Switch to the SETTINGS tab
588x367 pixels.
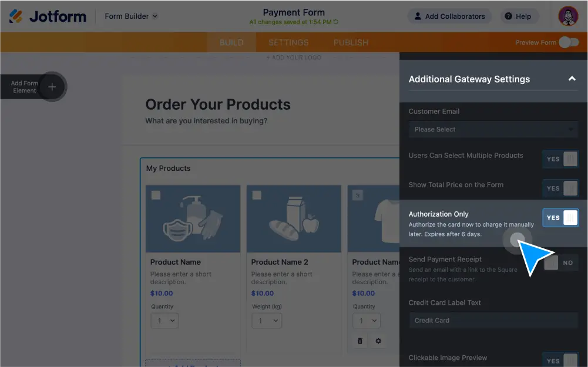pos(288,42)
